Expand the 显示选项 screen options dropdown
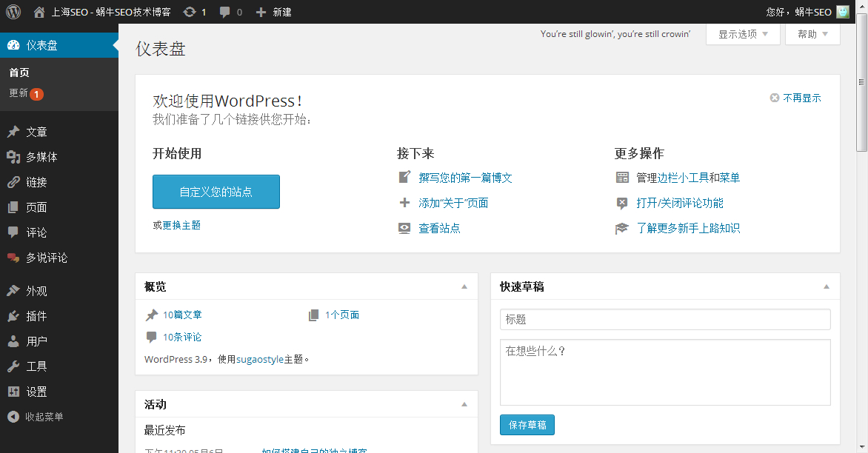 pos(743,34)
